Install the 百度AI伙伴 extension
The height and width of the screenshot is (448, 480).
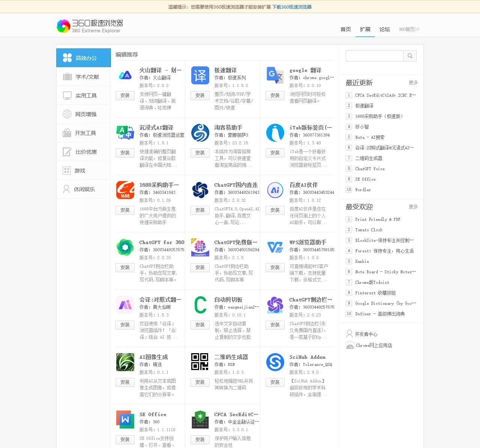point(275,210)
